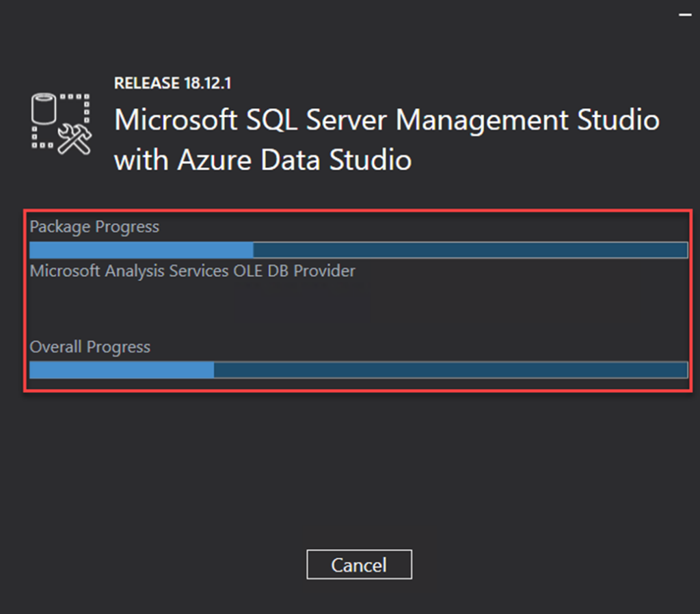Screen dimensions: 700x614
Task: Cancel the SSMS installation
Action: click(x=359, y=565)
